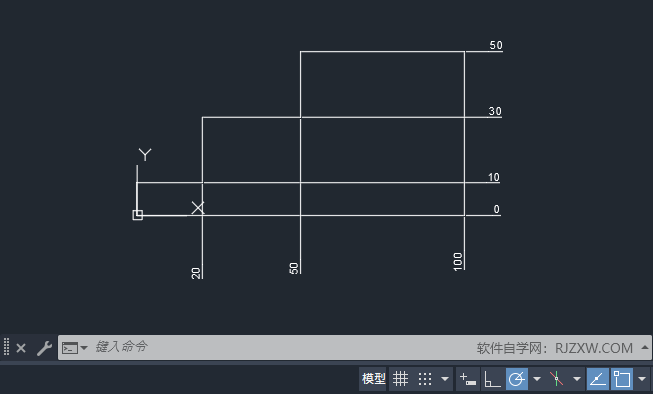Toggle 2D object snap square icon
653x394 pixels.
click(x=622, y=379)
